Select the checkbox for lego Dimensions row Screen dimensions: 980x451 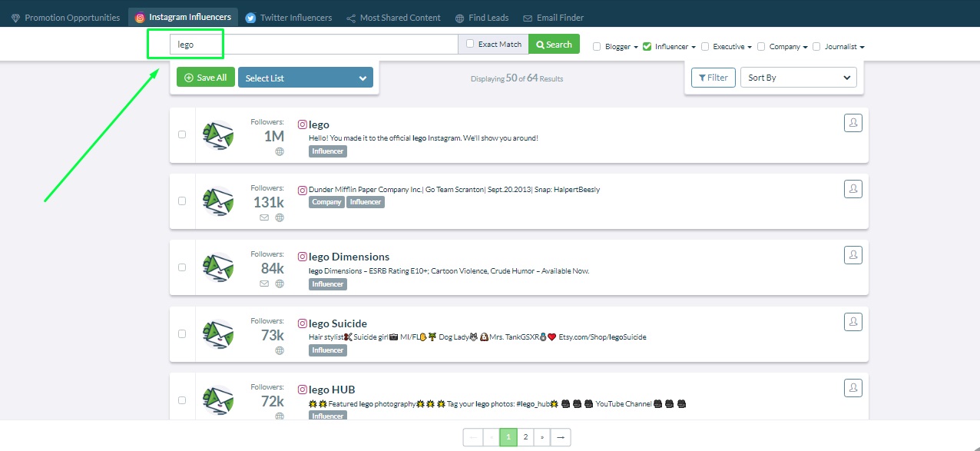coord(182,267)
